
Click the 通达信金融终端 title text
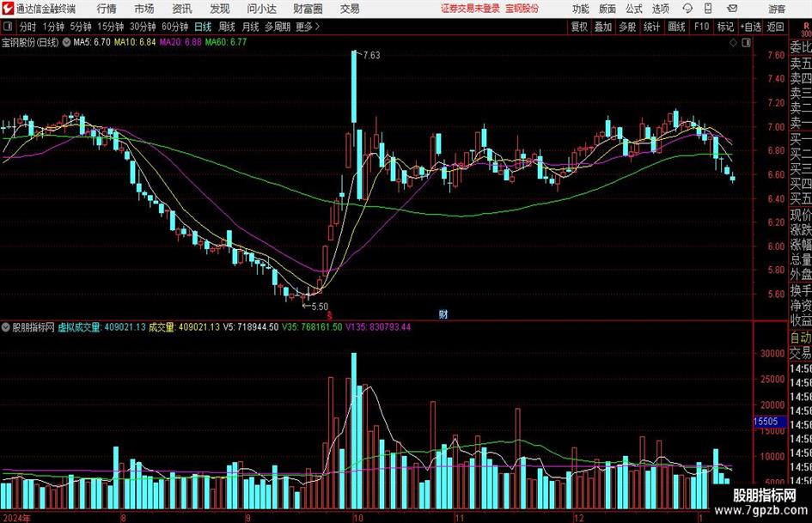[x=46, y=9]
